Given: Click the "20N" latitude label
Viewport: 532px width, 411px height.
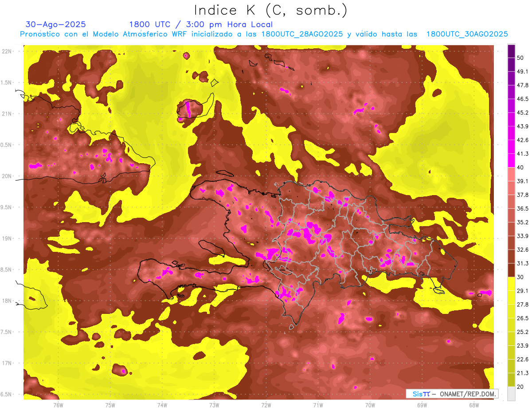Looking at the screenshot, I should coord(6,176).
